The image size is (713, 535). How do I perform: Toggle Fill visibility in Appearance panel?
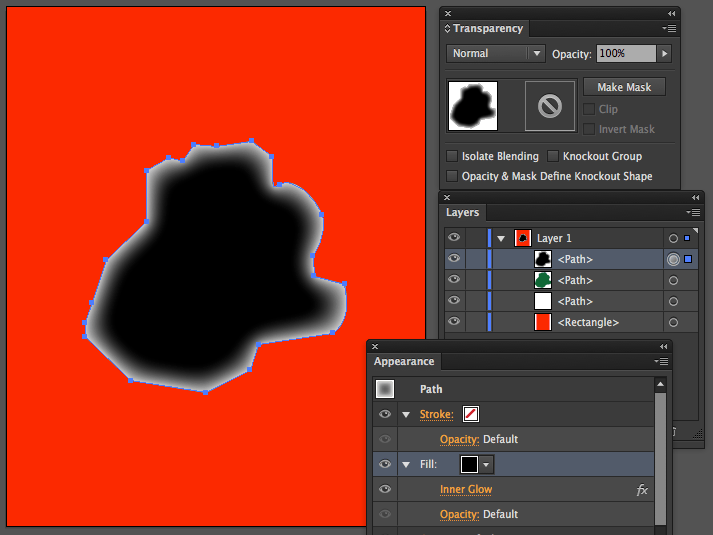coord(385,464)
